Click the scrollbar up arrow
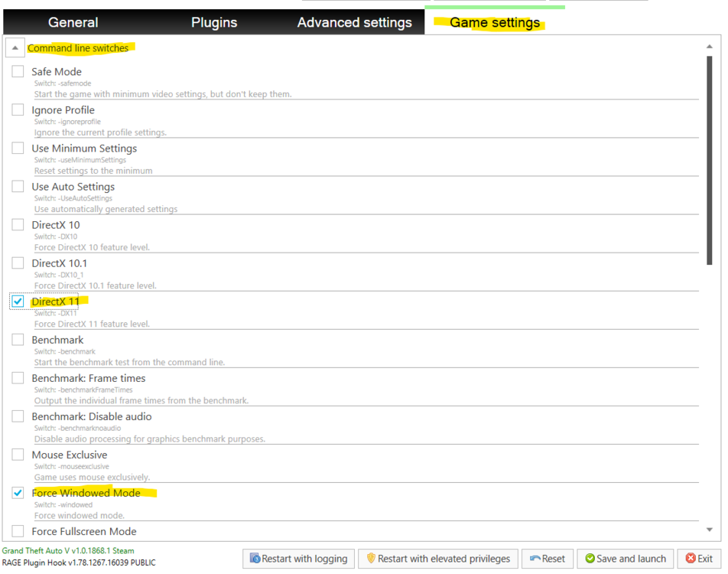Screen dimensions: 728x574 click(x=710, y=47)
